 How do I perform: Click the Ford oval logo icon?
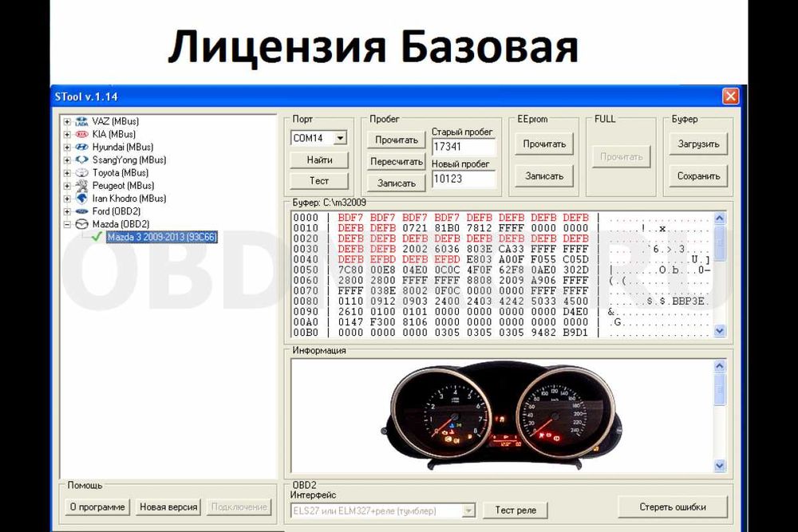[x=81, y=211]
